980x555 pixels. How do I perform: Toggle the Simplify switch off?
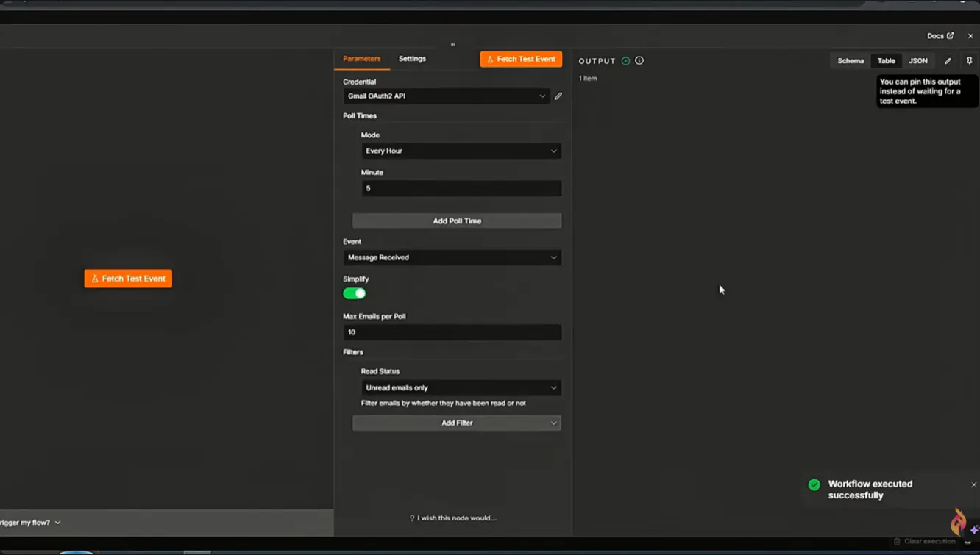(x=355, y=293)
